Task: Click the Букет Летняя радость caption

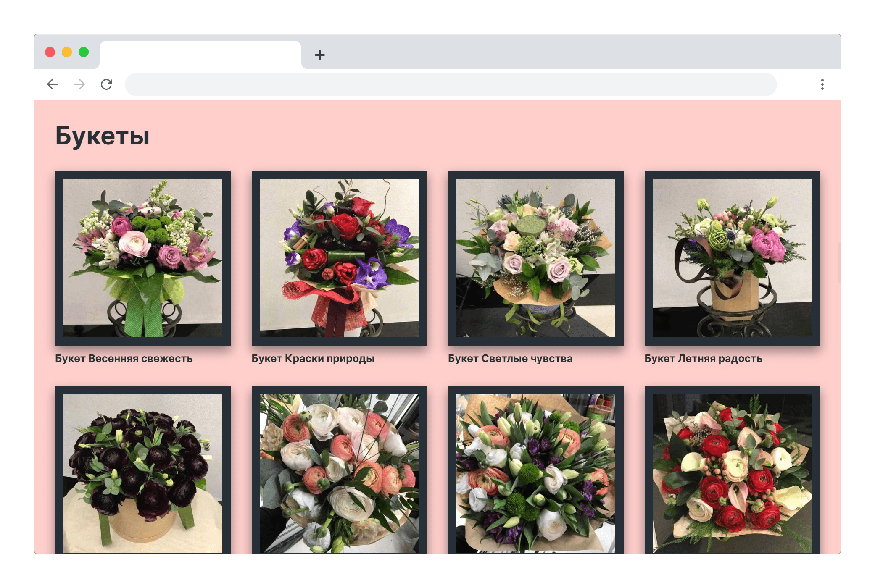Action: coord(703,359)
